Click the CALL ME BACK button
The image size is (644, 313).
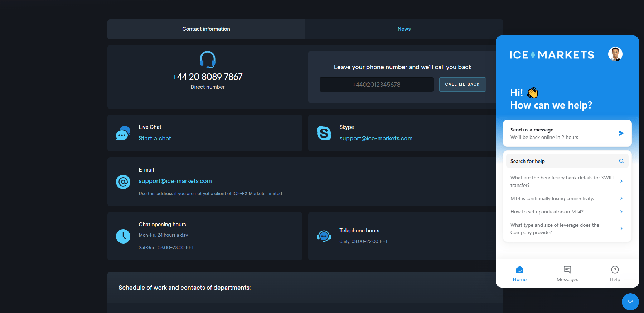click(x=463, y=85)
